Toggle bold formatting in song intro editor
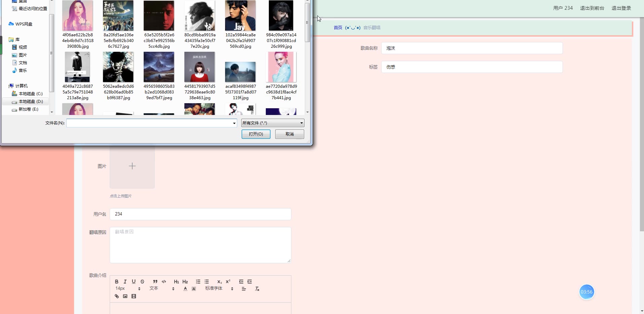This screenshot has height=314, width=644. (116, 282)
